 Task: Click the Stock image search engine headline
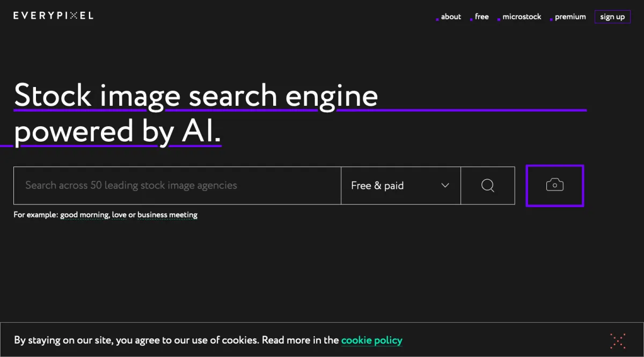tap(196, 96)
